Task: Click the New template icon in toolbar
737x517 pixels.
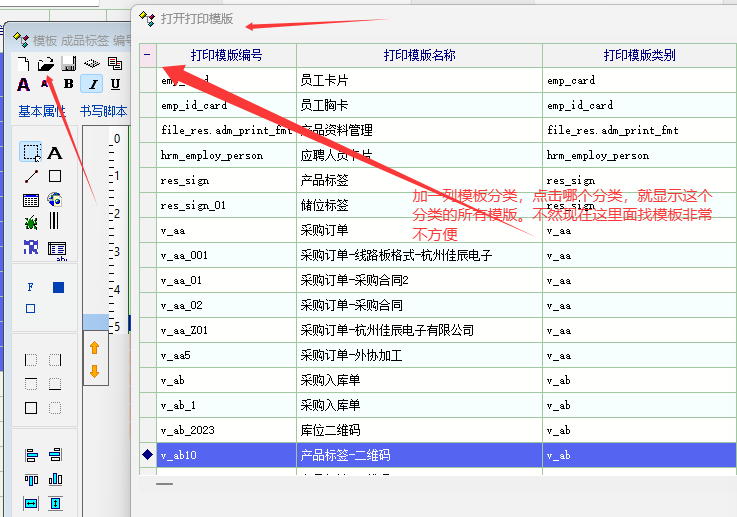Action: 24,63
